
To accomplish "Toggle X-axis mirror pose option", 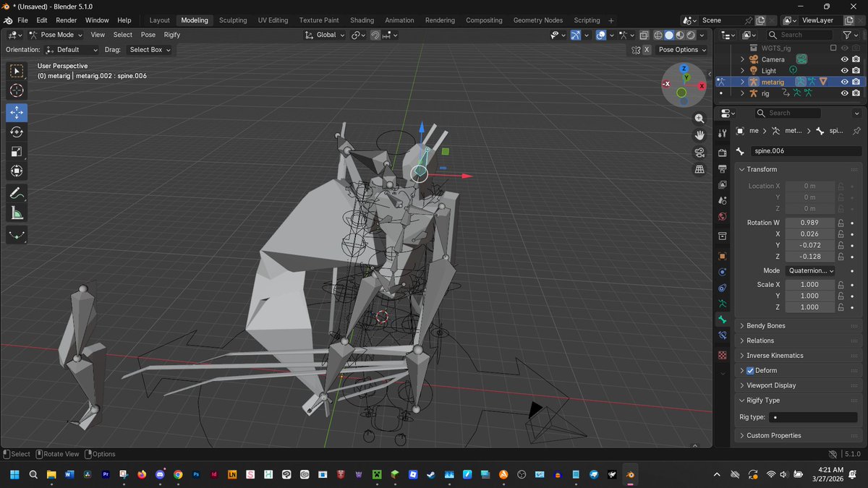I will tap(647, 50).
